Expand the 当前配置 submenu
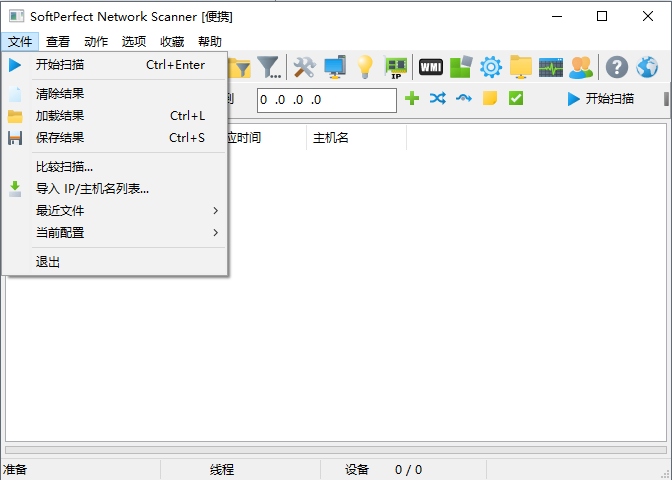This screenshot has height=480, width=672. [115, 233]
